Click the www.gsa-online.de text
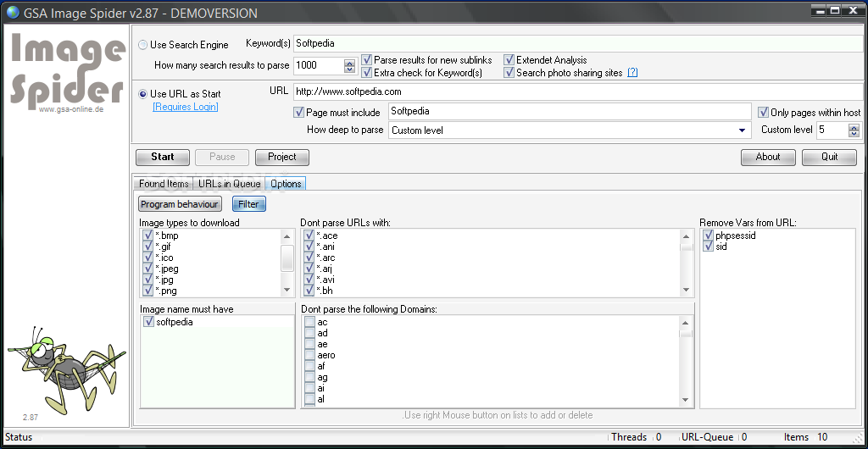868x449 pixels. pos(71,109)
